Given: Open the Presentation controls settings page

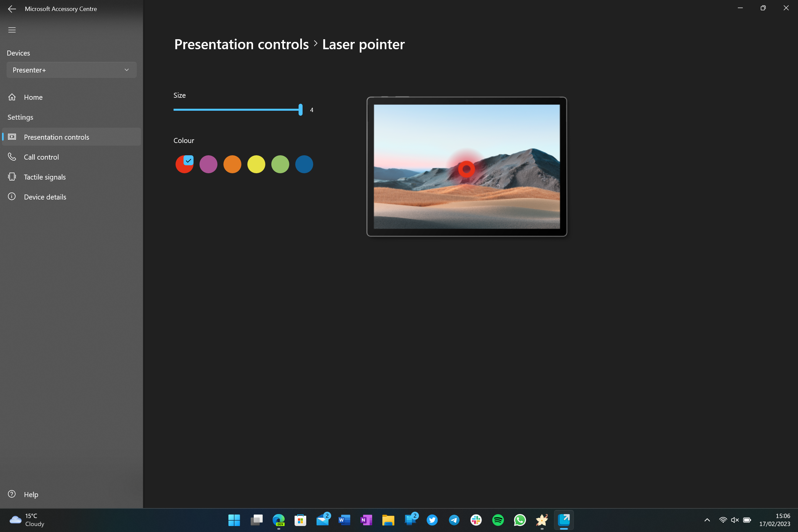Looking at the screenshot, I should pos(57,137).
